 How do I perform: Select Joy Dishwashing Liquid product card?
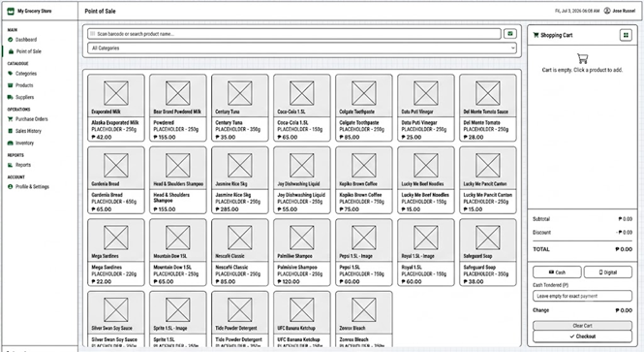(302, 180)
